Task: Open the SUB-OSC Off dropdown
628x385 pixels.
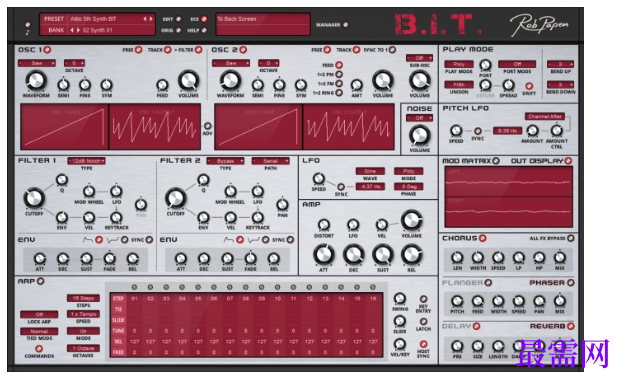Action: [x=419, y=58]
